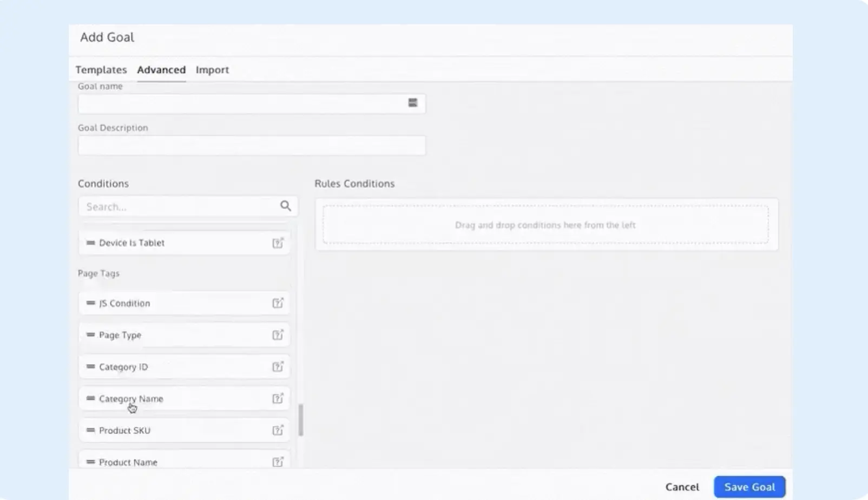
Task: Click drag handle of Category Name
Action: 90,398
